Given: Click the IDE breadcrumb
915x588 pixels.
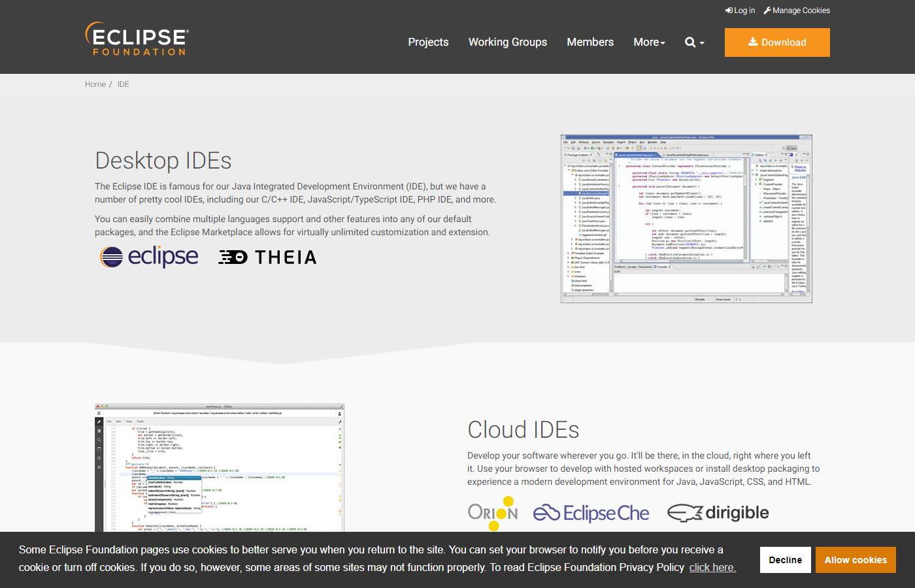Looking at the screenshot, I should [x=123, y=84].
